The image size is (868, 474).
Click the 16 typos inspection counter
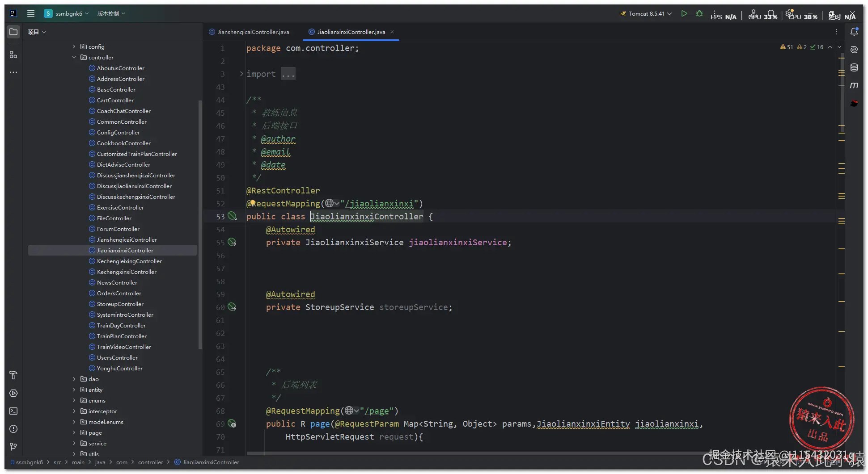pos(817,47)
